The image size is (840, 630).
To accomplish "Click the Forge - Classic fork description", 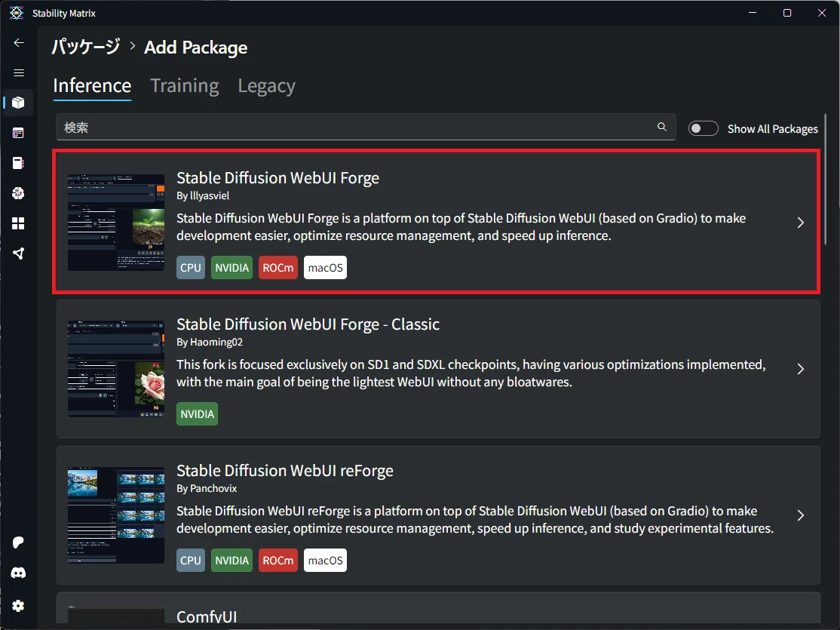I will [x=471, y=373].
